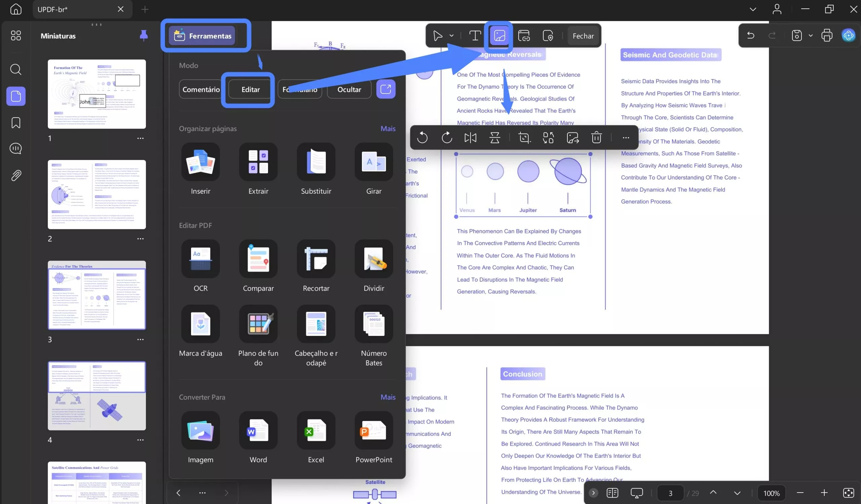Click the Recortar crop pages icon
This screenshot has height=504, width=861.
click(x=316, y=259)
